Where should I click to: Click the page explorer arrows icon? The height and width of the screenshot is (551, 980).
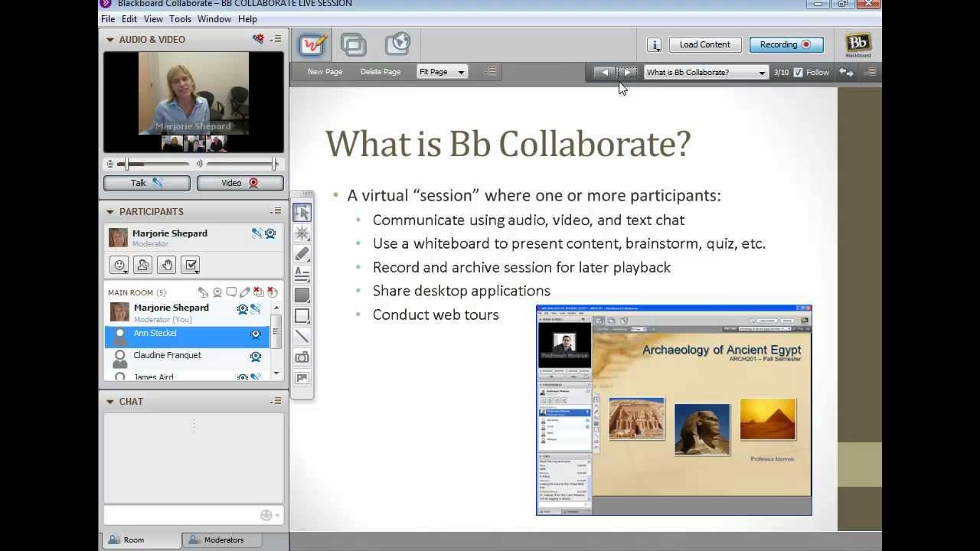(846, 72)
